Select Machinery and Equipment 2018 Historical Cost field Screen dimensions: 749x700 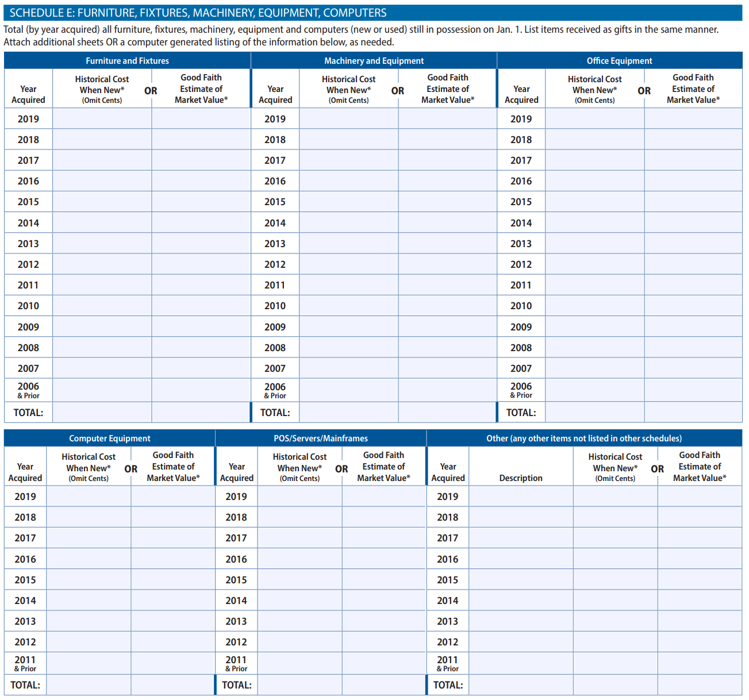click(348, 140)
